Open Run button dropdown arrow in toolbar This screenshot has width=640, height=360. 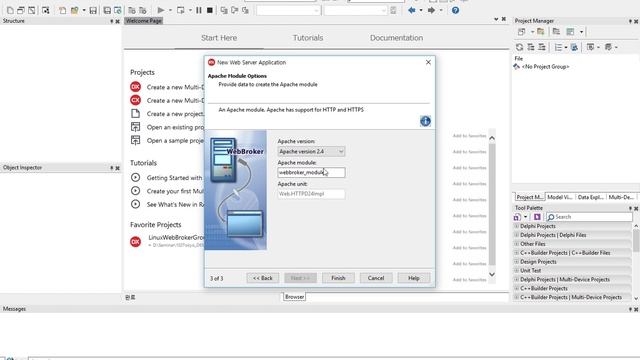pyautogui.click(x=170, y=10)
